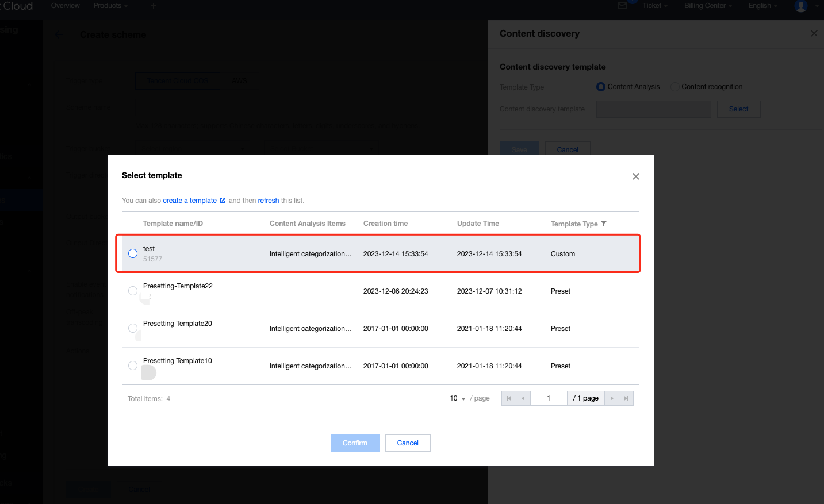The image size is (824, 504).
Task: Go to next page arrow
Action: (612, 398)
